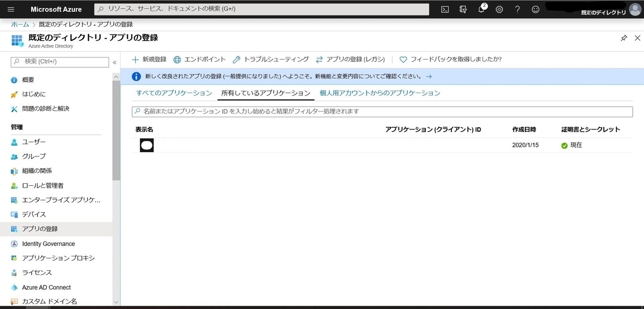Click the 現在 certificate status cell
Screen dimensions: 644x309
(x=572, y=145)
